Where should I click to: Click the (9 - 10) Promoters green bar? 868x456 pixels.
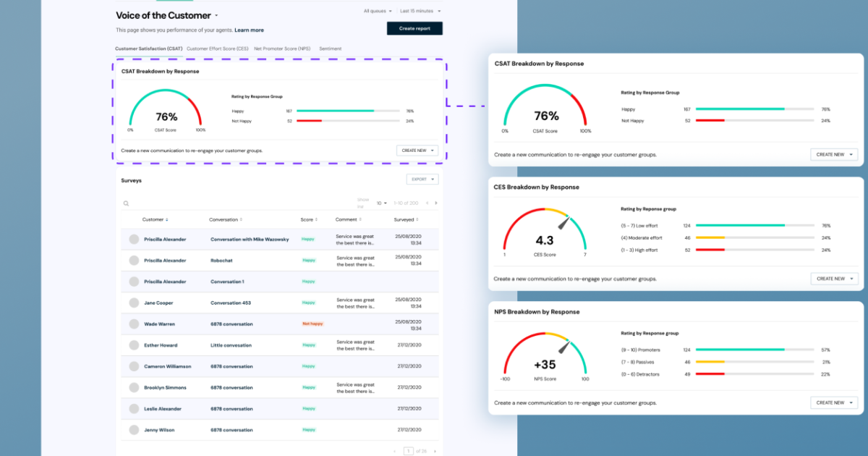740,350
